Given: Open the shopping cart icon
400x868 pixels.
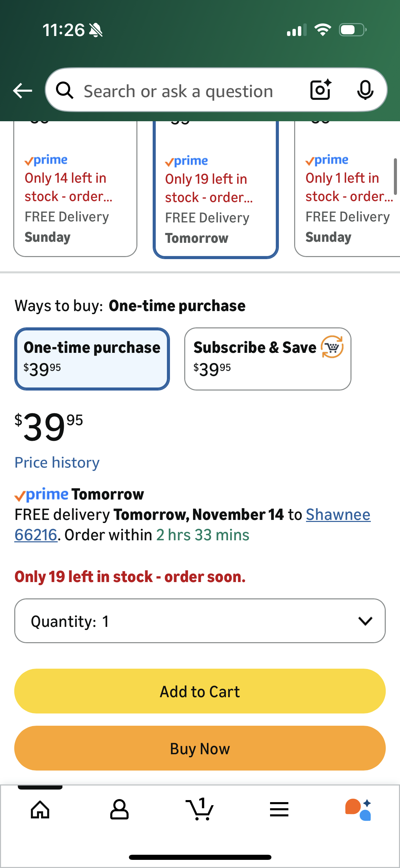Looking at the screenshot, I should [x=200, y=810].
